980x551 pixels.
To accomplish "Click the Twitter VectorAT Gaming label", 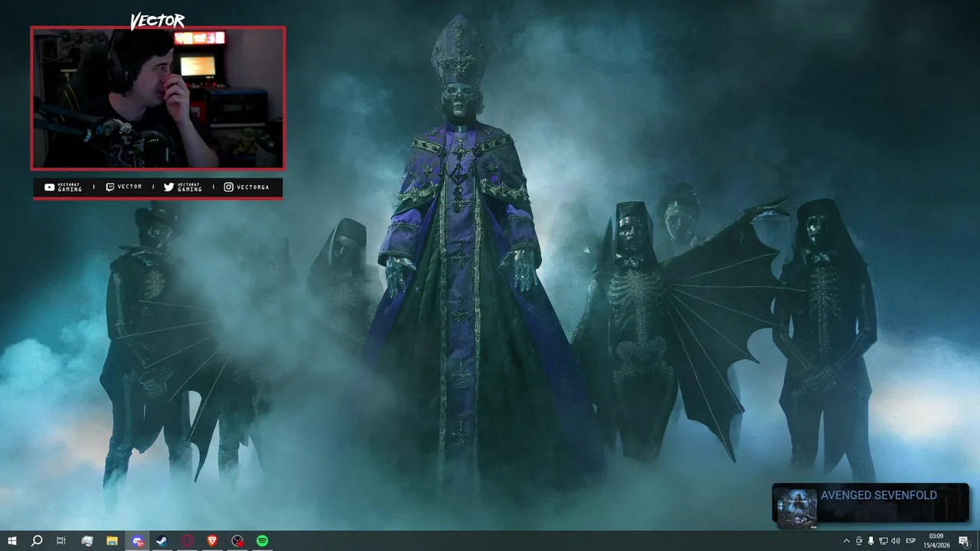I will 183,187.
